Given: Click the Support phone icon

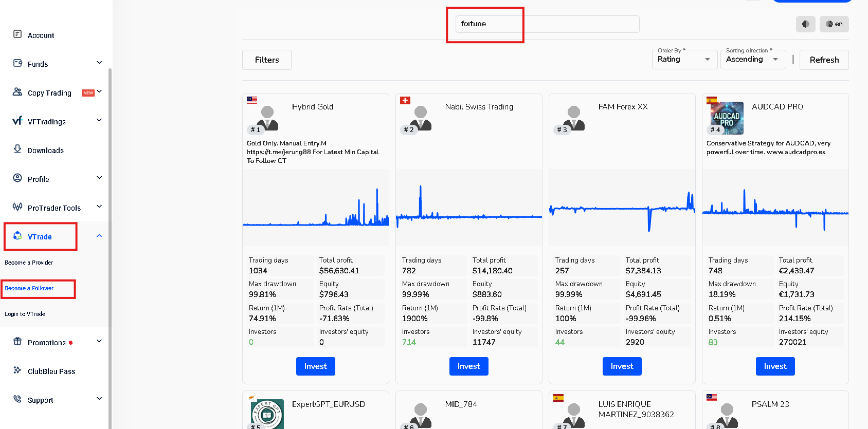Looking at the screenshot, I should [x=17, y=399].
